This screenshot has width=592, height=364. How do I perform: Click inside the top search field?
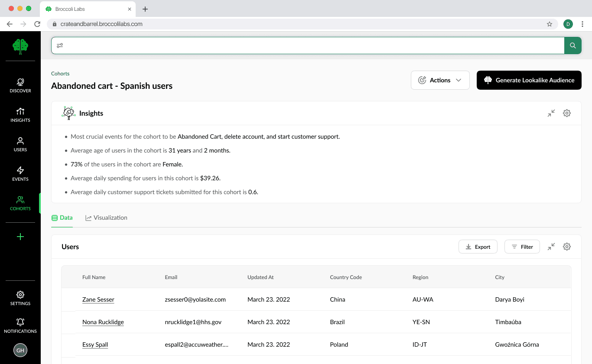coord(308,45)
